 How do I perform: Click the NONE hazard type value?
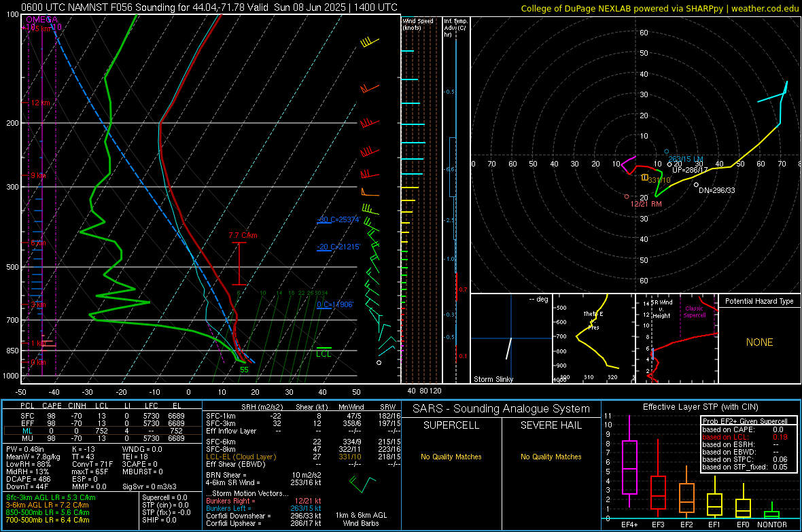click(x=759, y=342)
